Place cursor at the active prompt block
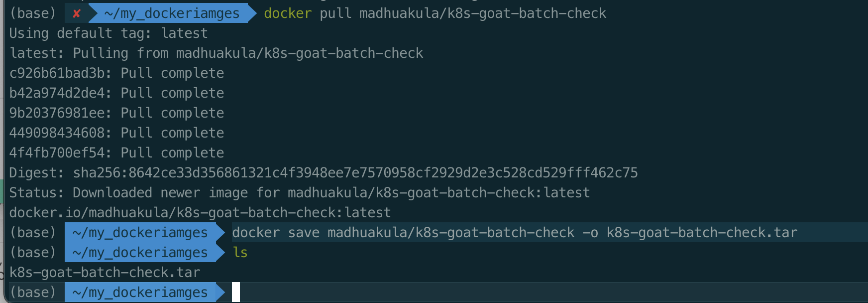The width and height of the screenshot is (868, 303). click(x=236, y=292)
